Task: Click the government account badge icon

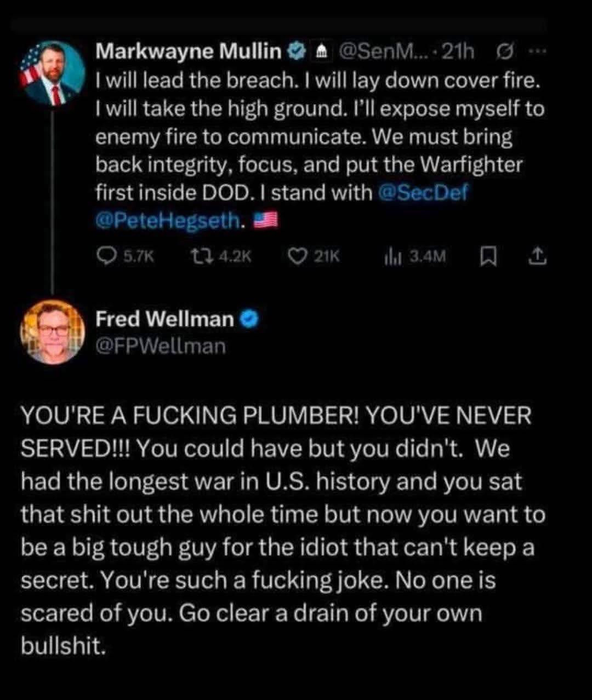Action: [x=322, y=52]
